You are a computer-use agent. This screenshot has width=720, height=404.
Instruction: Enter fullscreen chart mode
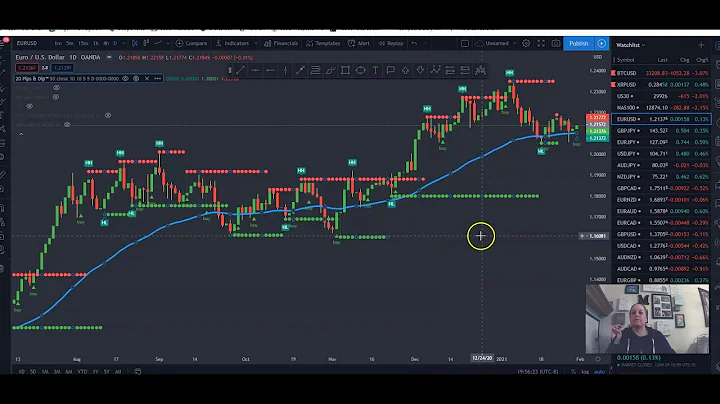(x=541, y=43)
